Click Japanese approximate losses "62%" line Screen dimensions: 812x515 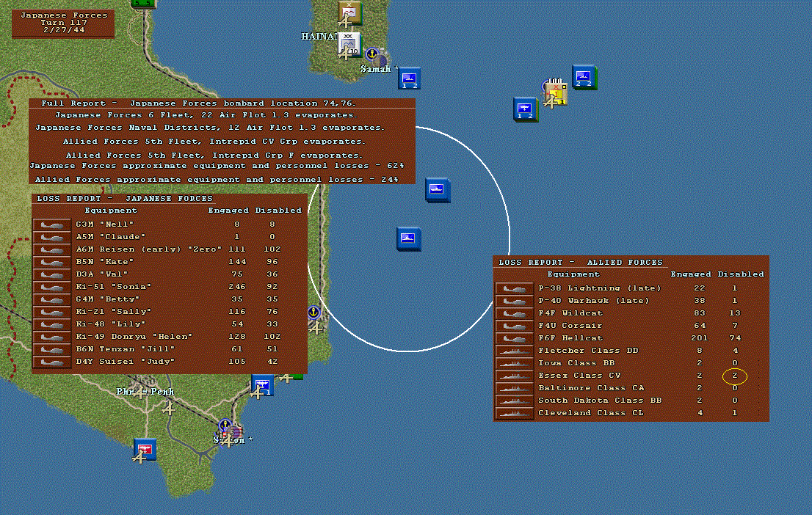click(217, 166)
